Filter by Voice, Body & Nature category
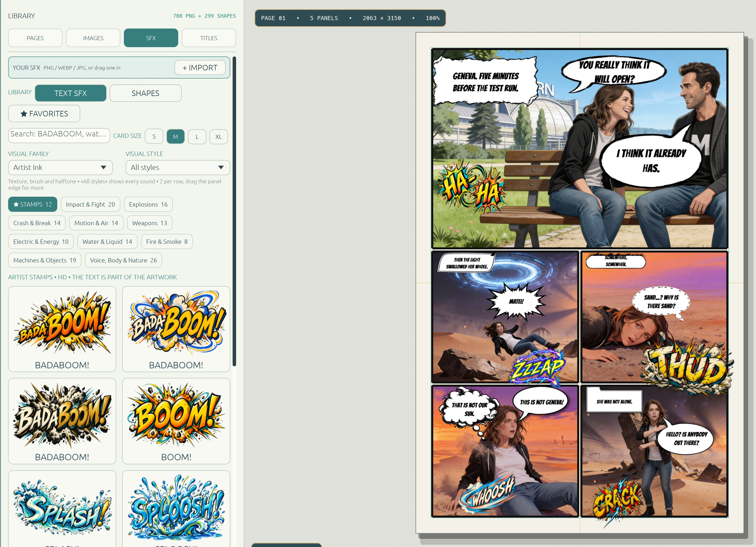 123,260
